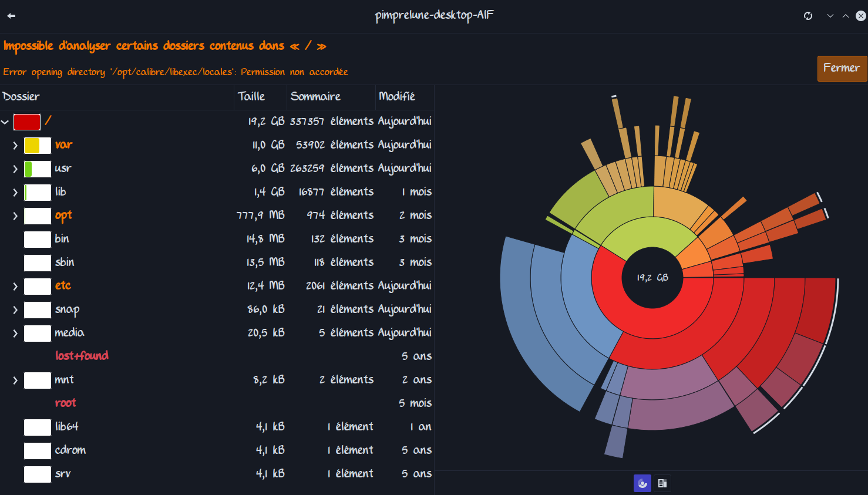868x495 pixels.
Task: Click the window title pimprelune-desktop-AIF
Action: 435,15
